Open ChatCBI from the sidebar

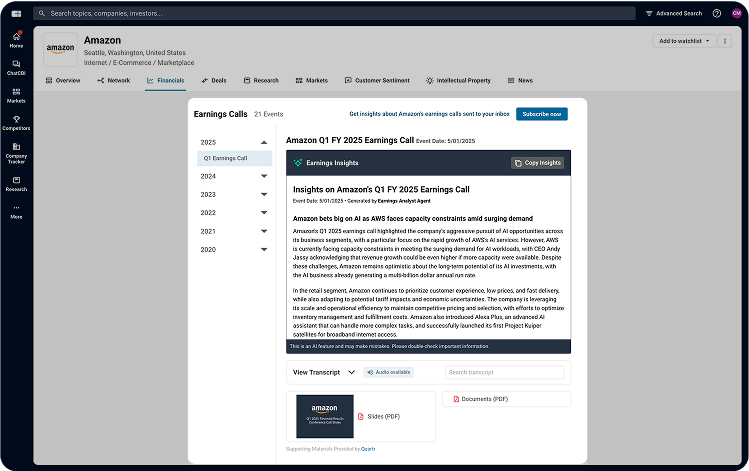click(x=16, y=67)
